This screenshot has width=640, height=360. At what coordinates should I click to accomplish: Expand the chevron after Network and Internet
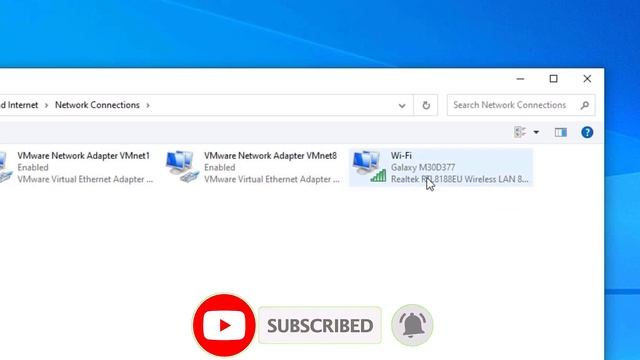click(x=47, y=105)
